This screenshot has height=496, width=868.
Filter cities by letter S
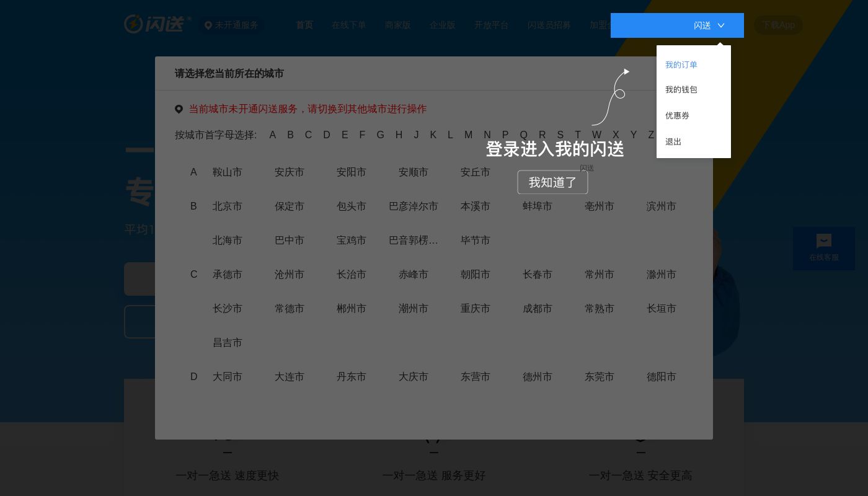[x=560, y=135]
